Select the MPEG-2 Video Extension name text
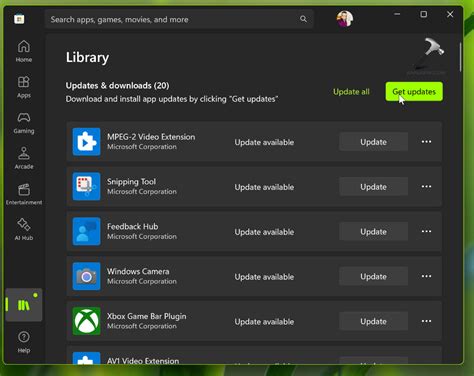 click(x=151, y=137)
